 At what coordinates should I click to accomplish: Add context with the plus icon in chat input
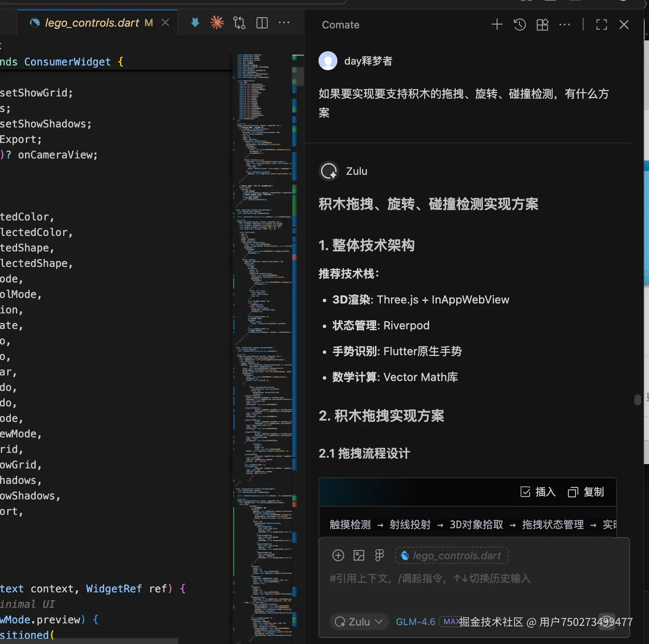(x=338, y=555)
